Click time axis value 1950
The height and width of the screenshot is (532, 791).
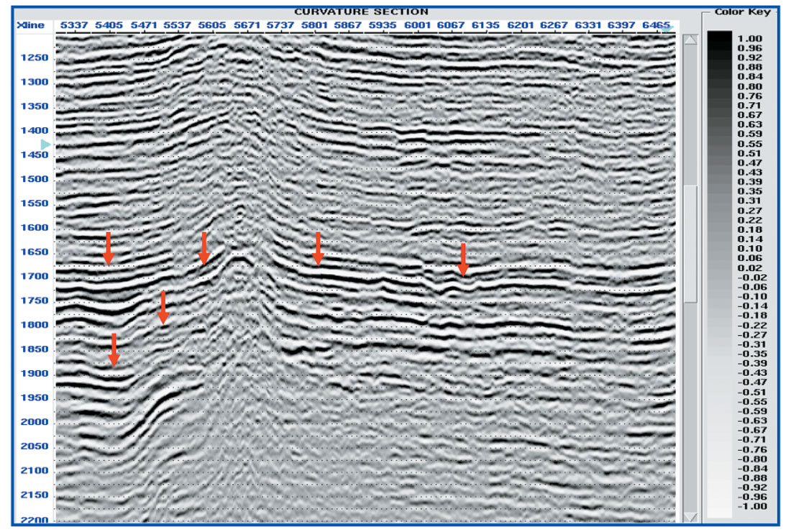35,398
